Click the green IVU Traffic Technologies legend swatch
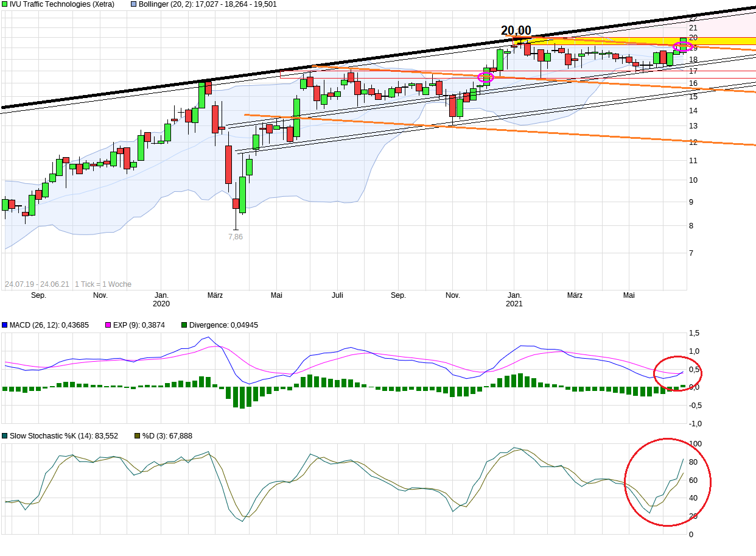The image size is (756, 556). (x=5, y=4)
